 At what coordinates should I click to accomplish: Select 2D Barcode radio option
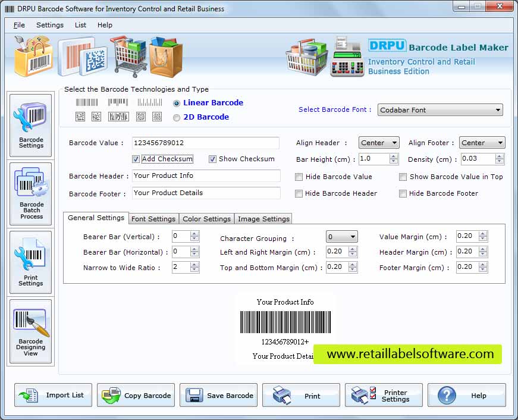(177, 118)
